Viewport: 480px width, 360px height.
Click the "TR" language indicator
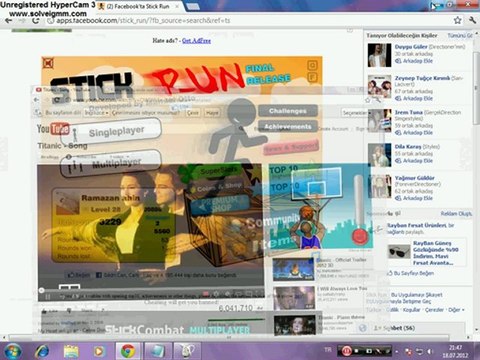coord(328,350)
